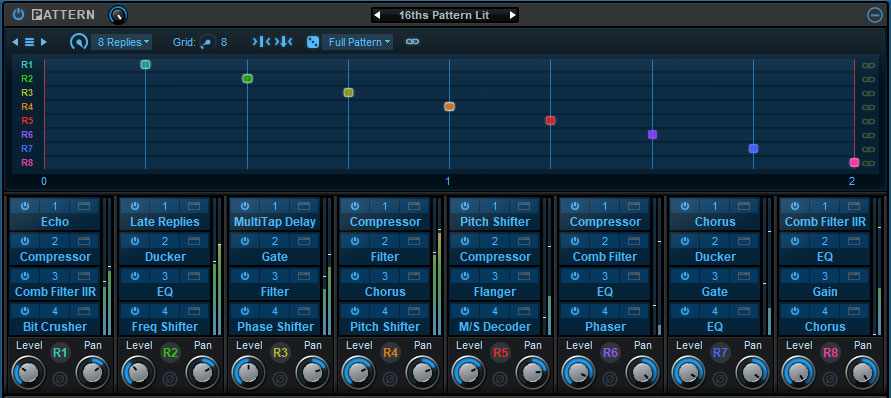Toggle power for the Echo effect
Screen dimensions: 891x398
pos(24,206)
